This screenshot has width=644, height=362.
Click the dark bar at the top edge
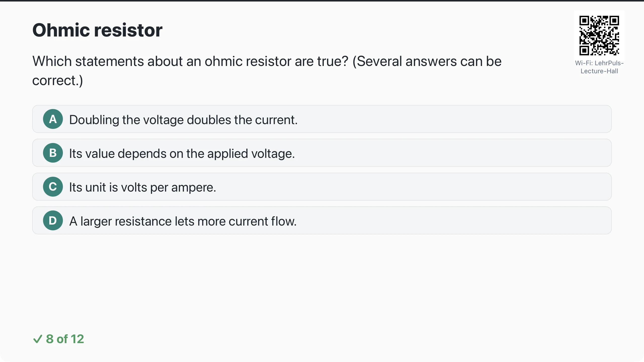(322, 1)
